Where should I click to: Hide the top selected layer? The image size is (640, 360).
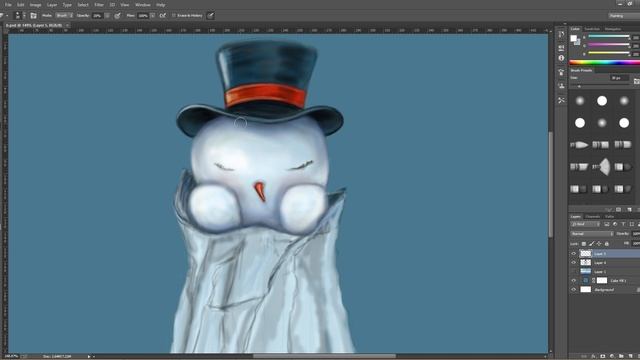pos(573,254)
